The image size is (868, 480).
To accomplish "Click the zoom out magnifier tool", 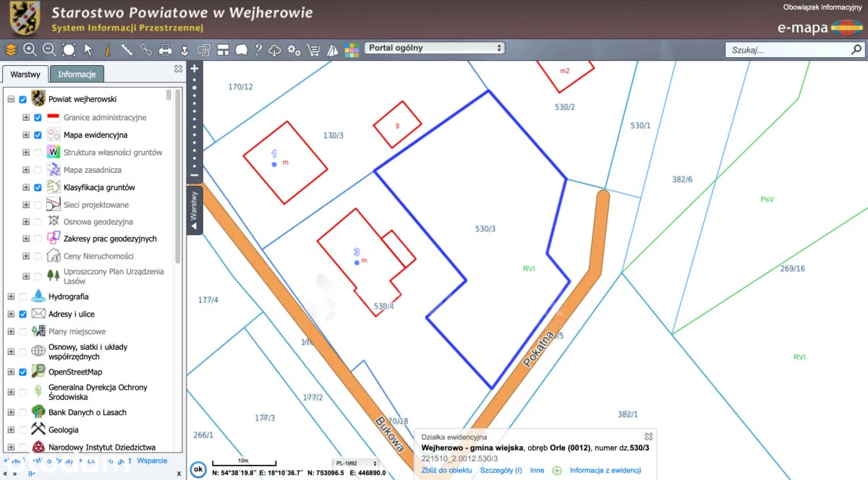I will click(49, 50).
